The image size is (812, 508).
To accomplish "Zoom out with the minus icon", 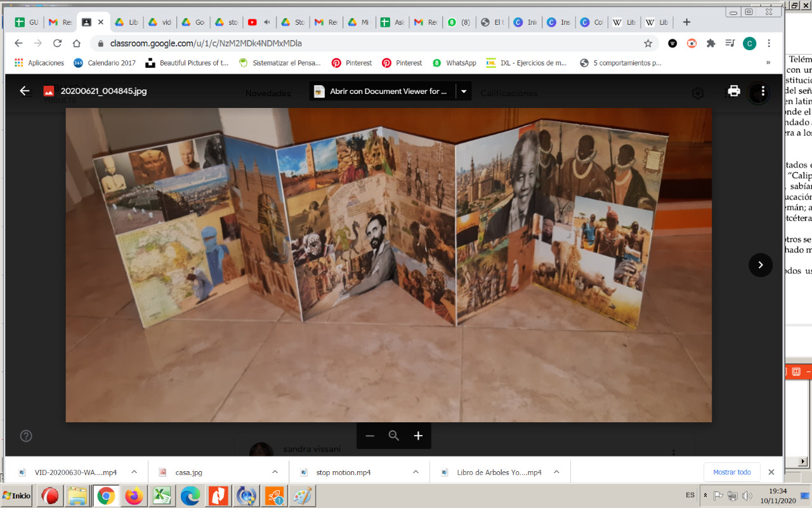I will [370, 436].
